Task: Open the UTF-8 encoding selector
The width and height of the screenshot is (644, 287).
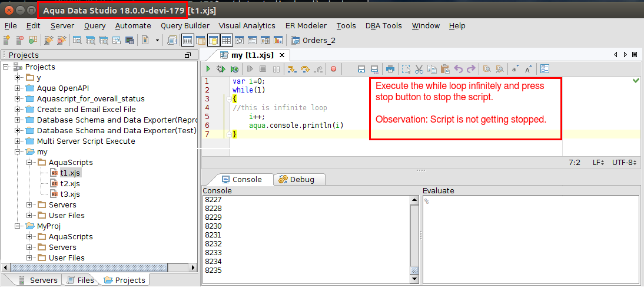Action: tap(625, 163)
